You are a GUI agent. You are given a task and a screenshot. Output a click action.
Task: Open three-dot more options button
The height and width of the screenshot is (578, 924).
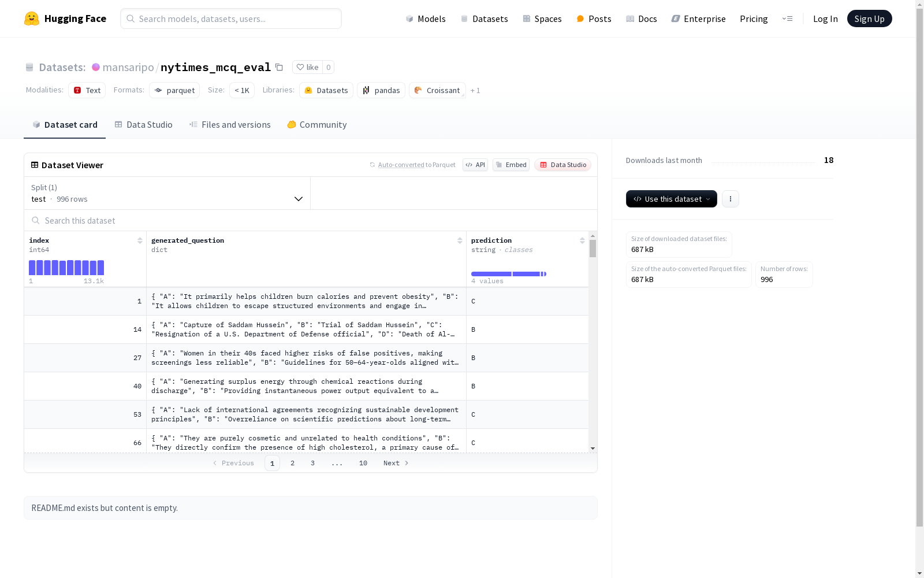tap(731, 199)
